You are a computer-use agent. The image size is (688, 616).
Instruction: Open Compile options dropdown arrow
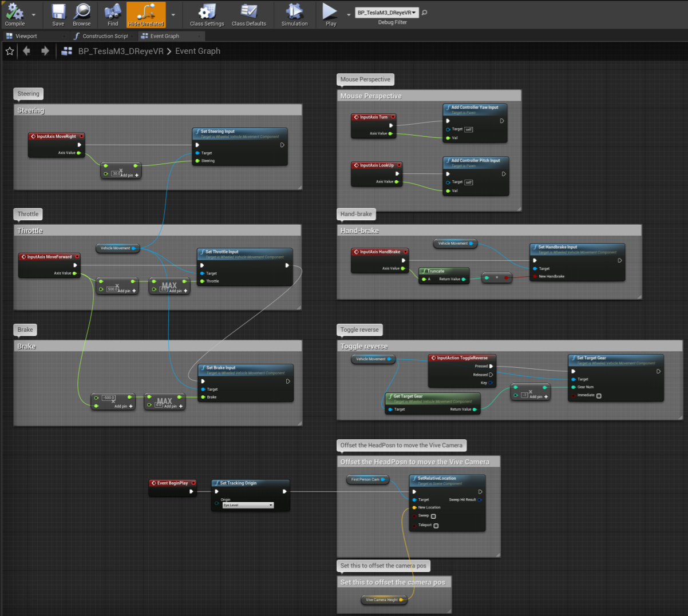(x=34, y=15)
